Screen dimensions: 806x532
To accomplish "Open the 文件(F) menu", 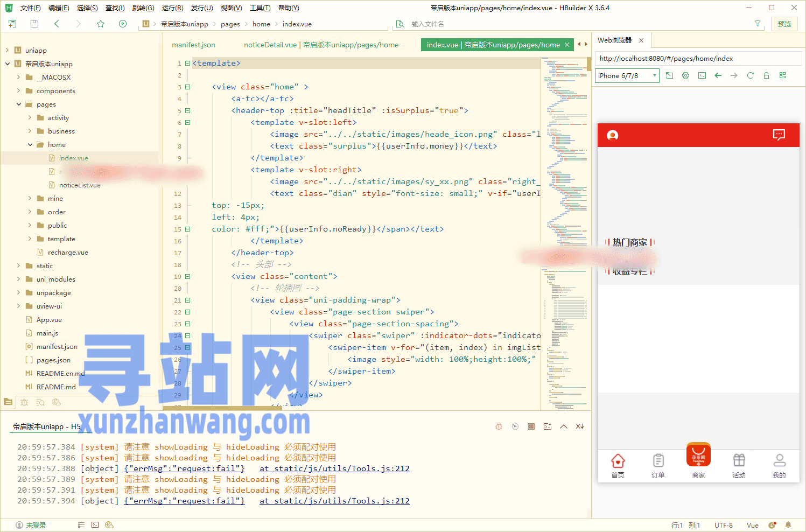I will pyautogui.click(x=30, y=8).
